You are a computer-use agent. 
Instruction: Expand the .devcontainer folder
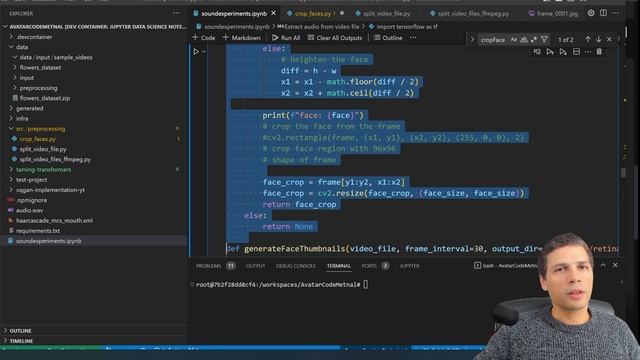[94, 37]
